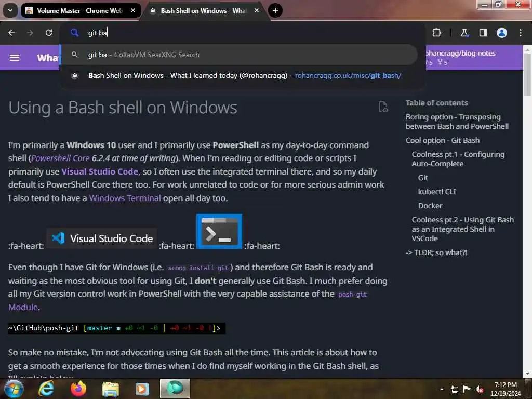The height and width of the screenshot is (399, 532).
Task: Open the Windows Terminal link
Action: click(125, 198)
